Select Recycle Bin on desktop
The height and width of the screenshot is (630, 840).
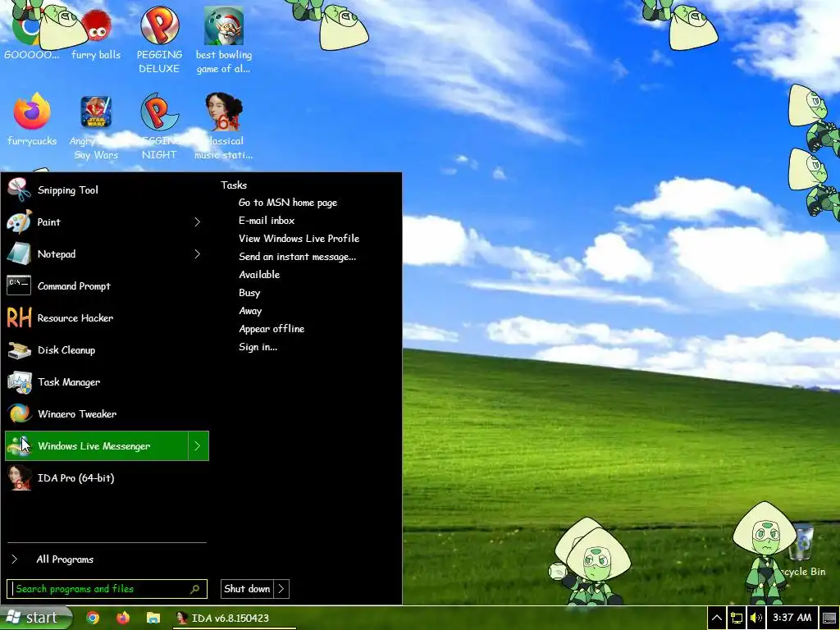click(801, 552)
